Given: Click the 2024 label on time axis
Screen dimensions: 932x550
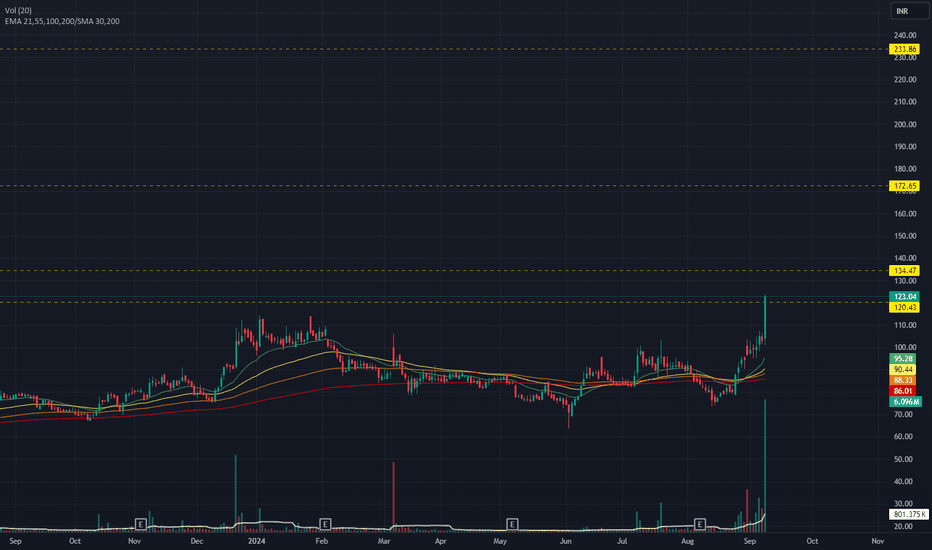Looking at the screenshot, I should [x=257, y=541].
